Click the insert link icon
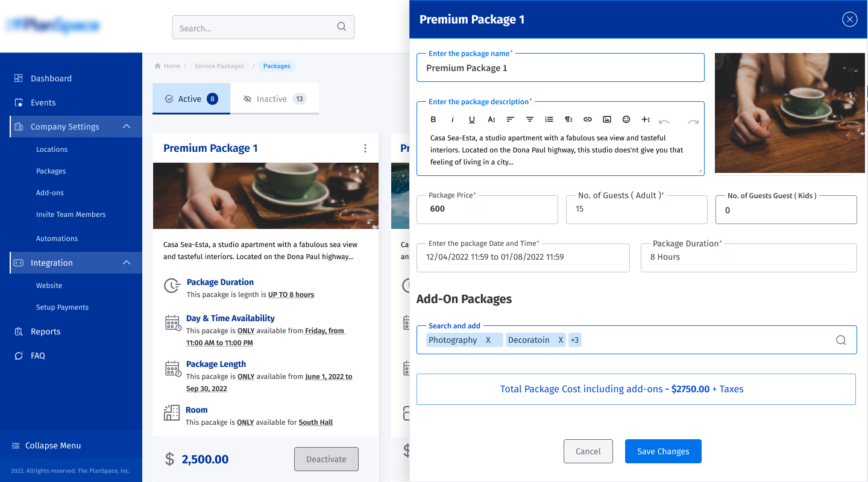 click(x=588, y=119)
